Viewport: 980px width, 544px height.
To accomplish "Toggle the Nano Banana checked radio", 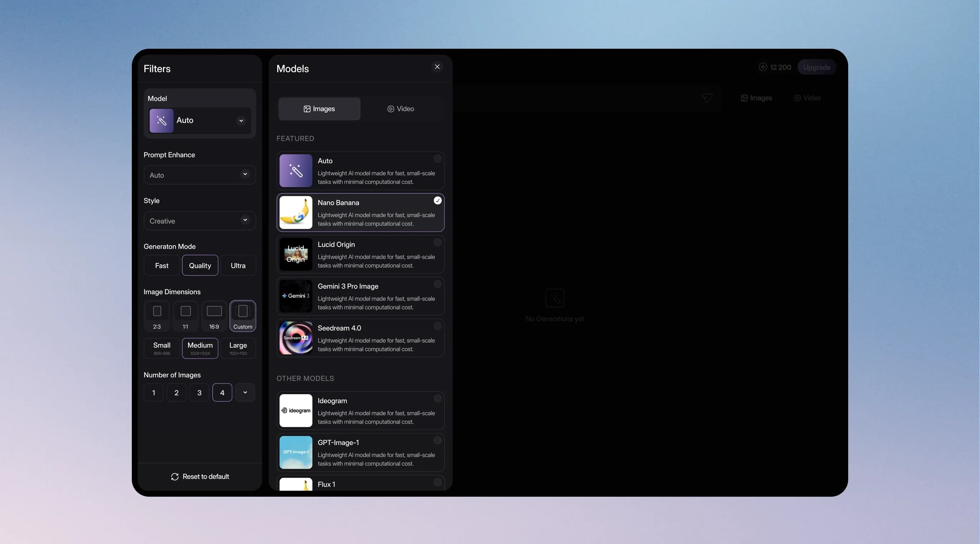I will tap(437, 201).
